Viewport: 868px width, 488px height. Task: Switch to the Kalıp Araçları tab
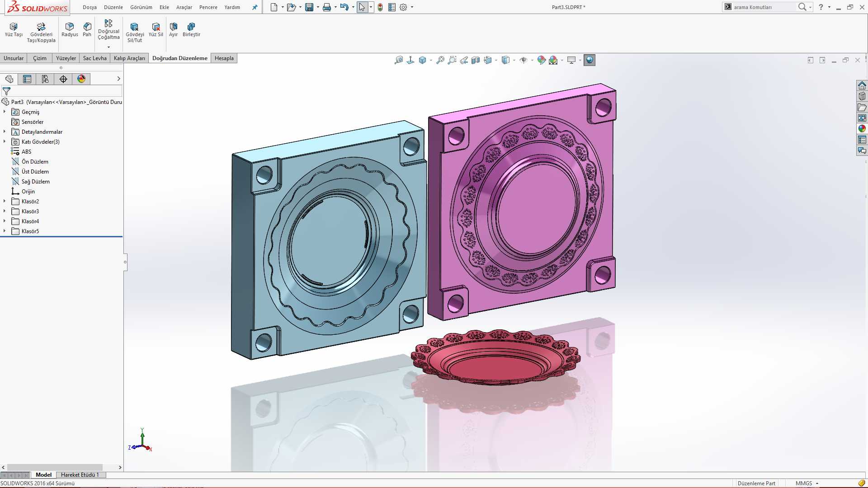click(x=129, y=58)
